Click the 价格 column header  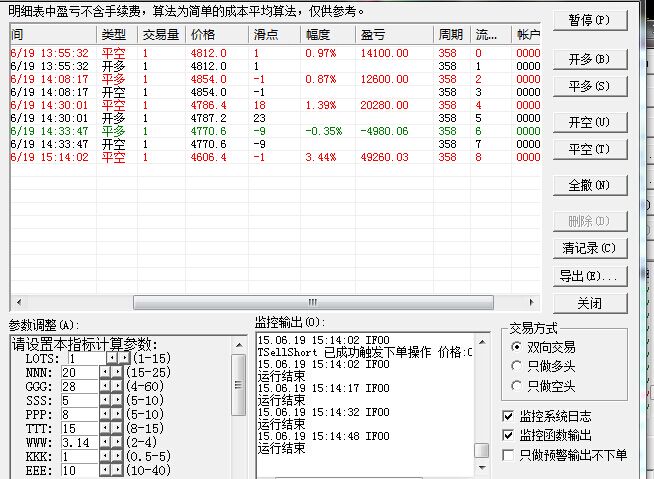pyautogui.click(x=216, y=35)
